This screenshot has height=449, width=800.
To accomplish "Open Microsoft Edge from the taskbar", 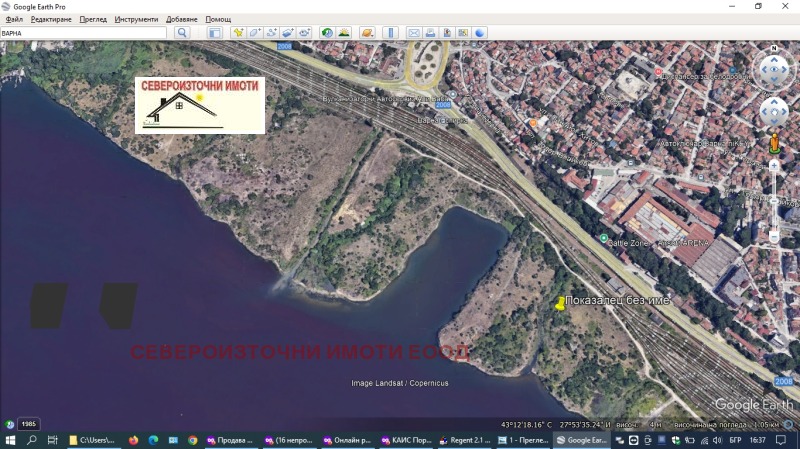I will click(153, 440).
